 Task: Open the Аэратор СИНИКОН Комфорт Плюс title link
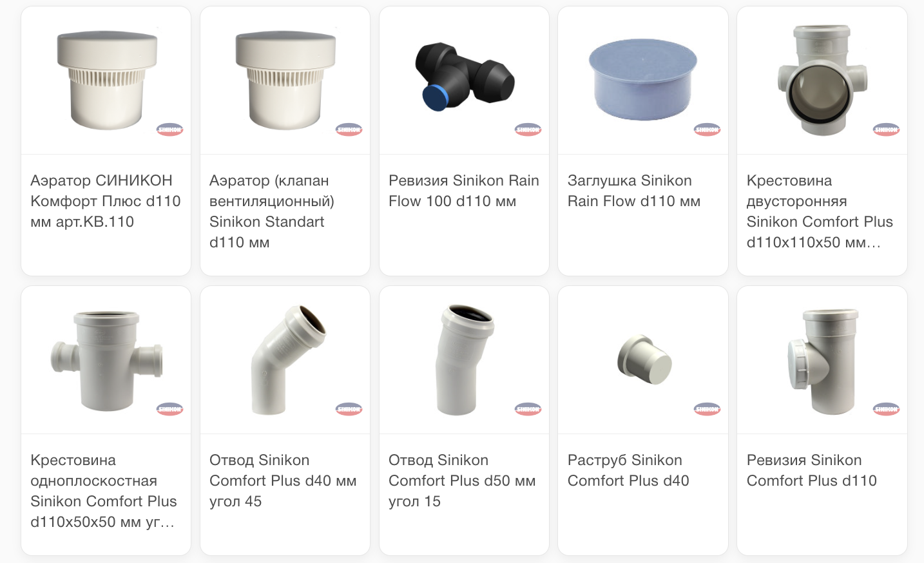pyautogui.click(x=106, y=201)
